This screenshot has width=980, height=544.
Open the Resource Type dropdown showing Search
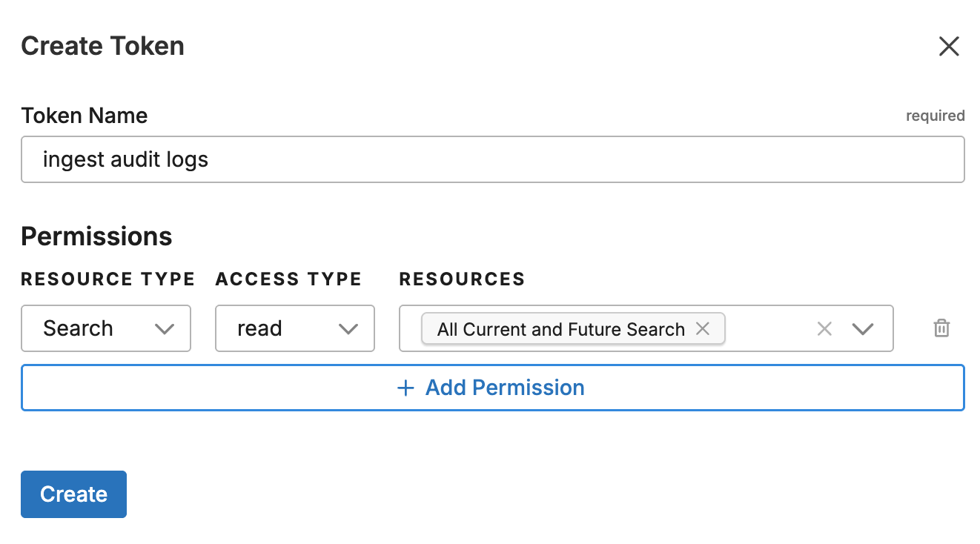tap(106, 328)
